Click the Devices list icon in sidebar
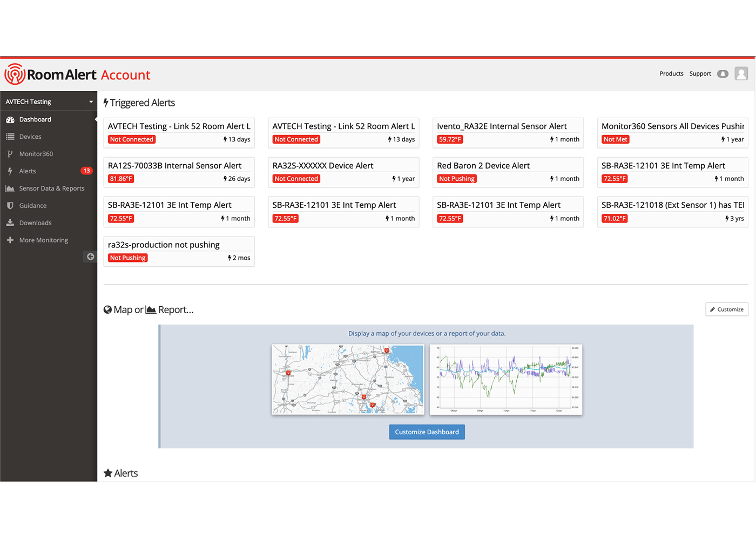 click(10, 137)
